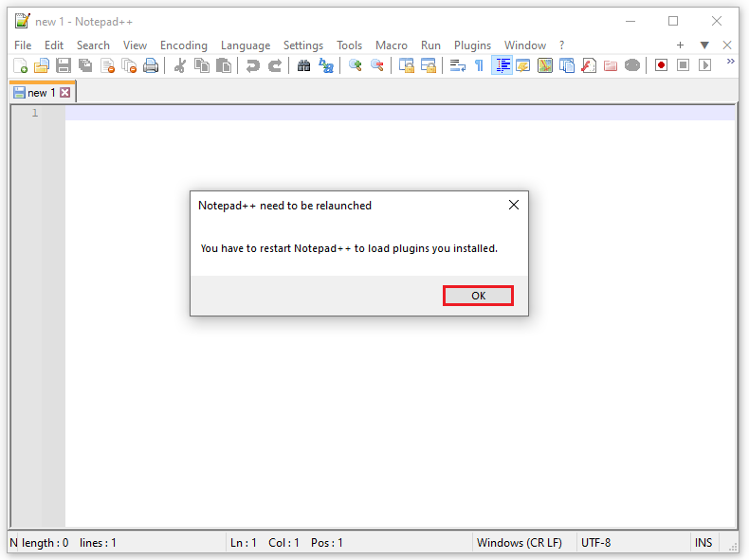This screenshot has width=749, height=560.
Task: Expand the toolbar overflow chevrons
Action: [730, 61]
